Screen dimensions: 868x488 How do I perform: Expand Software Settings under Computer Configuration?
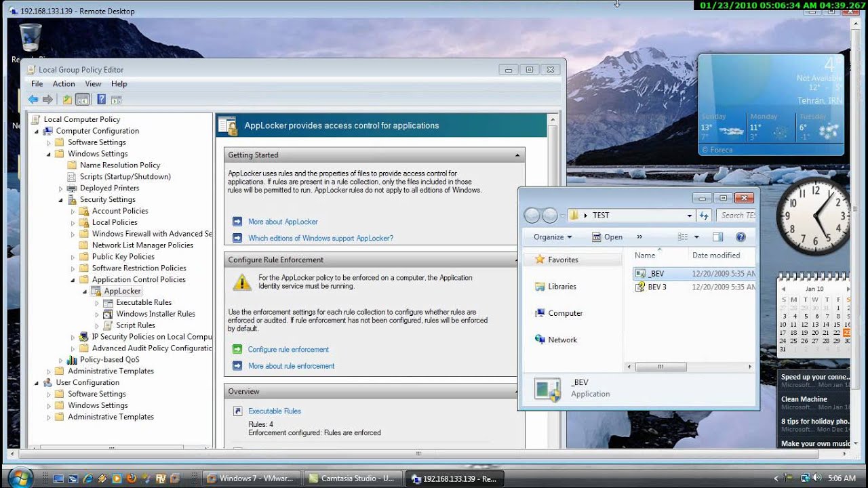point(49,142)
